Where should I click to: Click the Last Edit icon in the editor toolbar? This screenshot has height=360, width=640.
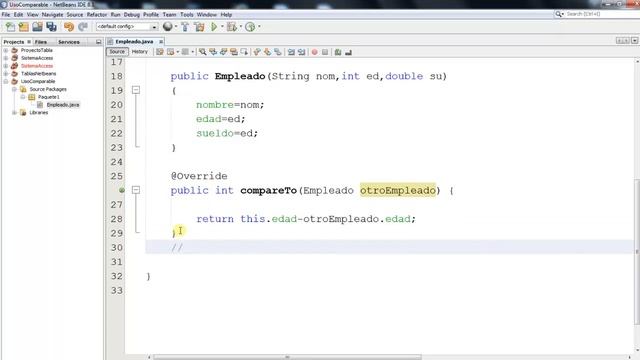coord(160,52)
